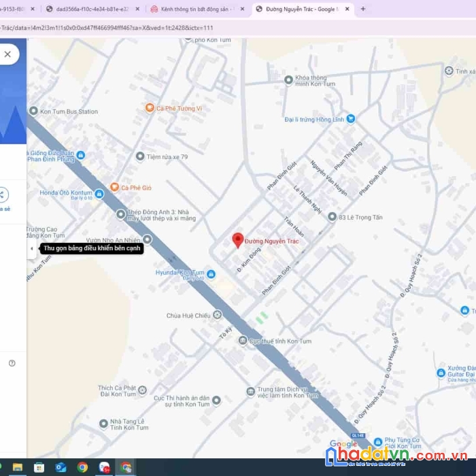476x476 pixels.
Task: Open the Cà Phê Tường Vi cafe marker
Action: (x=150, y=107)
